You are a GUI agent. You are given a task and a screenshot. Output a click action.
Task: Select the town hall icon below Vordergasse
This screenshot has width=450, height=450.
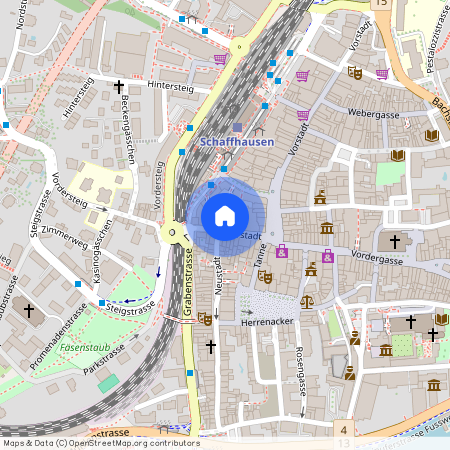pyautogui.click(x=311, y=269)
